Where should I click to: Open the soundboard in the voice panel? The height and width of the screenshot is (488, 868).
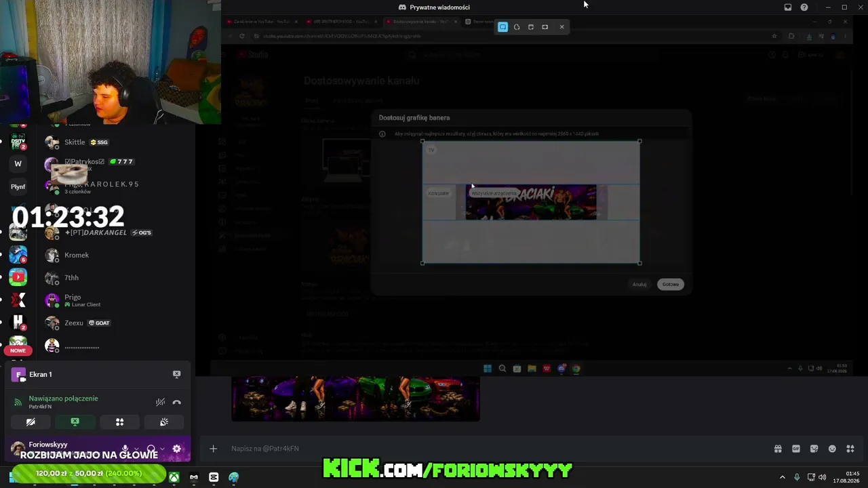point(164,422)
